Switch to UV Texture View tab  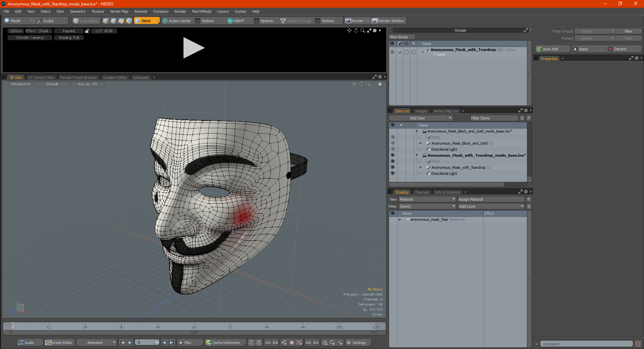[x=41, y=78]
